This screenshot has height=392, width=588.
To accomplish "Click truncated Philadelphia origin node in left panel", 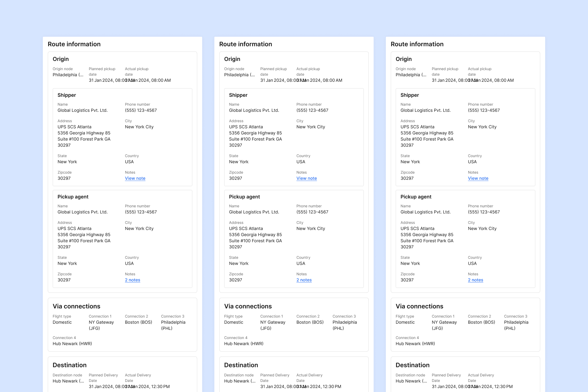I will click(x=68, y=75).
